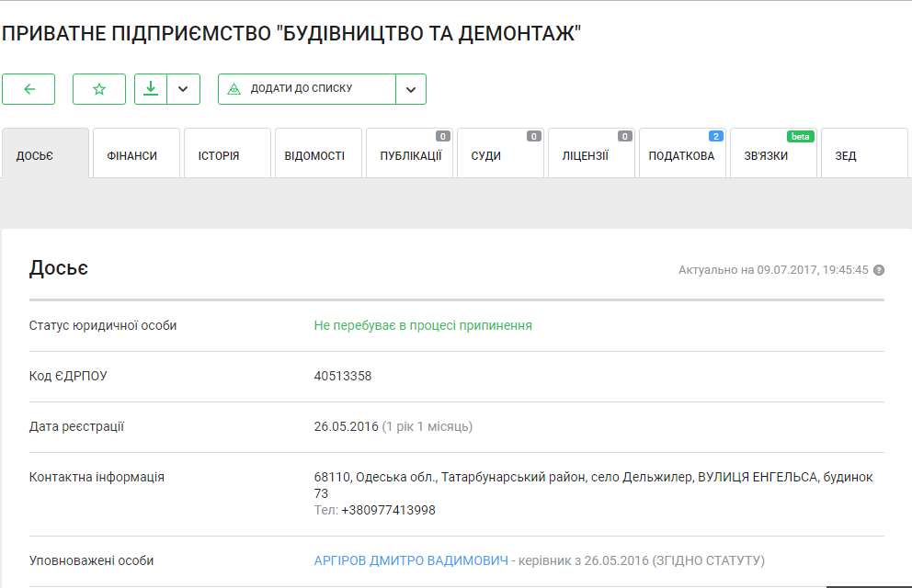
Task: Expand the 'Додати до списку' dropdown arrow
Action: (411, 89)
